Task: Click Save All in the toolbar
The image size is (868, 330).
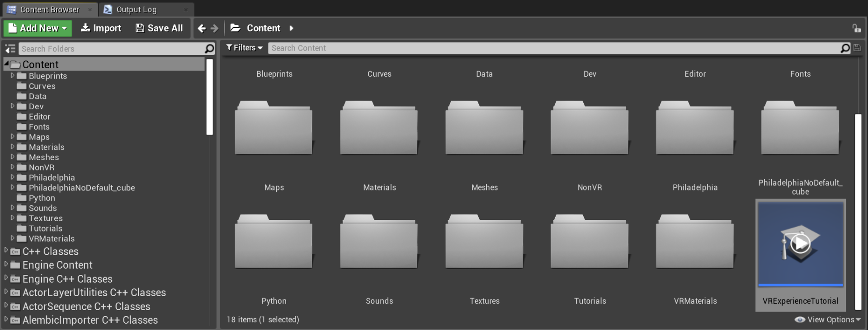Action: 159,28
